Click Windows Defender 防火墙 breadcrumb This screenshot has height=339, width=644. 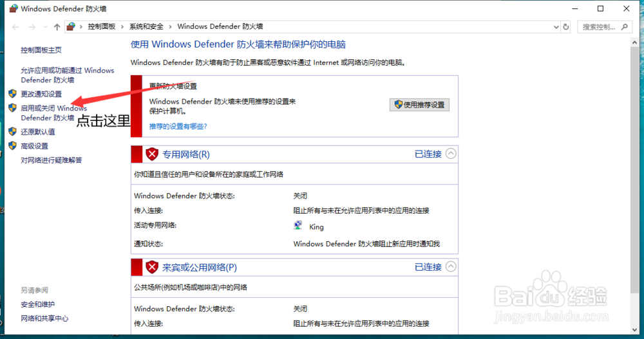(x=220, y=26)
